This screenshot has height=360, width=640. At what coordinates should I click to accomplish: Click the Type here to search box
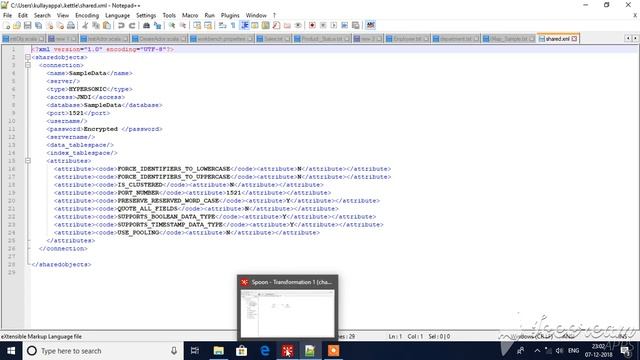pos(102,351)
